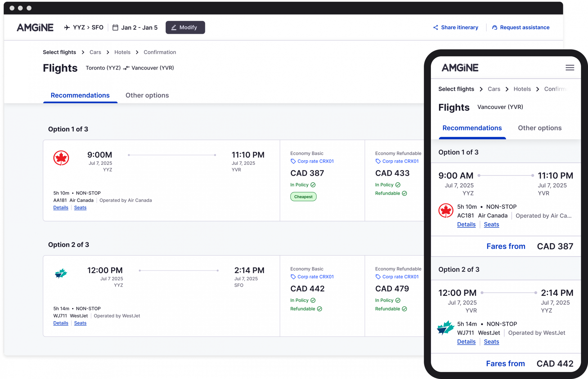Viewport: 588px width, 379px height.
Task: Click the desktop Option 2 of 3 heading
Action: point(68,245)
